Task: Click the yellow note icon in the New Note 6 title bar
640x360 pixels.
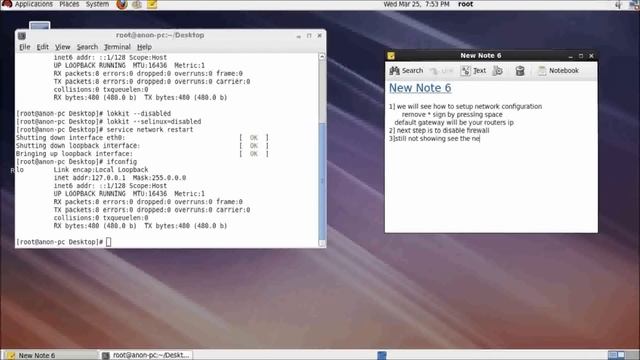Action: point(391,56)
